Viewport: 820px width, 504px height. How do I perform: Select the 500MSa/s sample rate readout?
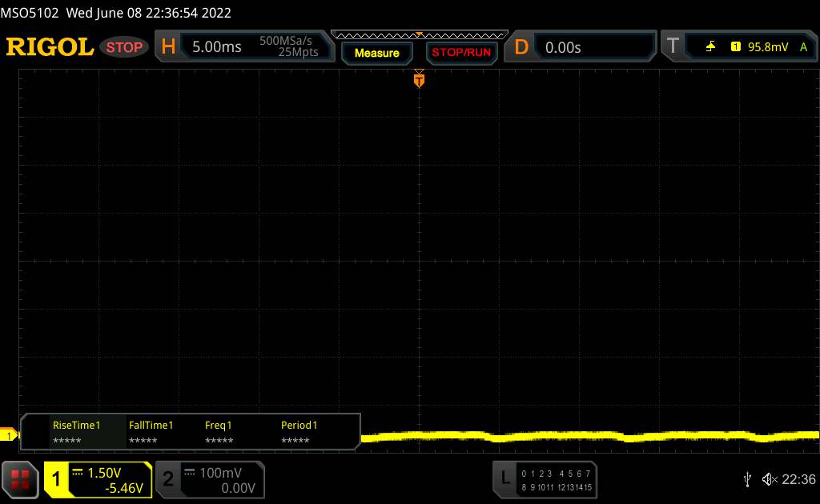286,41
